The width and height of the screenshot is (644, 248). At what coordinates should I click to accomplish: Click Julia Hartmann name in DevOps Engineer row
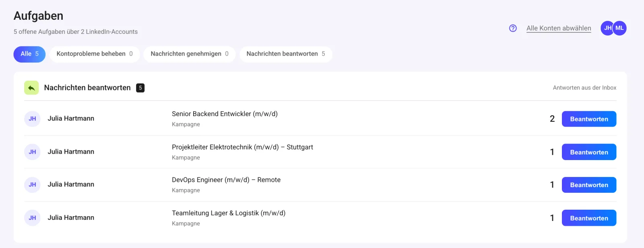[x=71, y=184]
